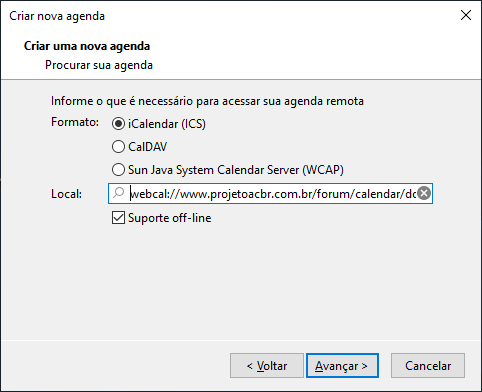This screenshot has width=482, height=392.
Task: Choose the CalDAV format radio button
Action: pos(118,147)
